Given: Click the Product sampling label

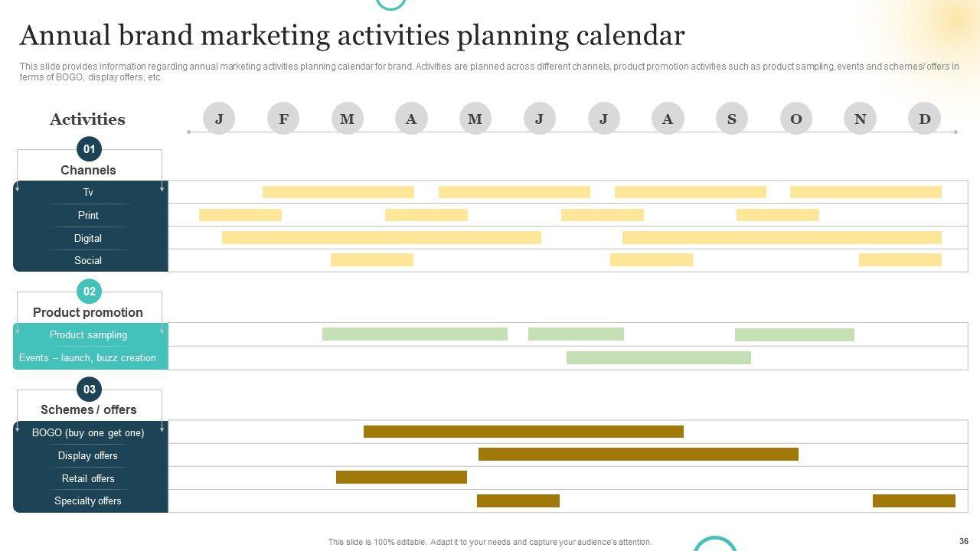Looking at the screenshot, I should (88, 334).
